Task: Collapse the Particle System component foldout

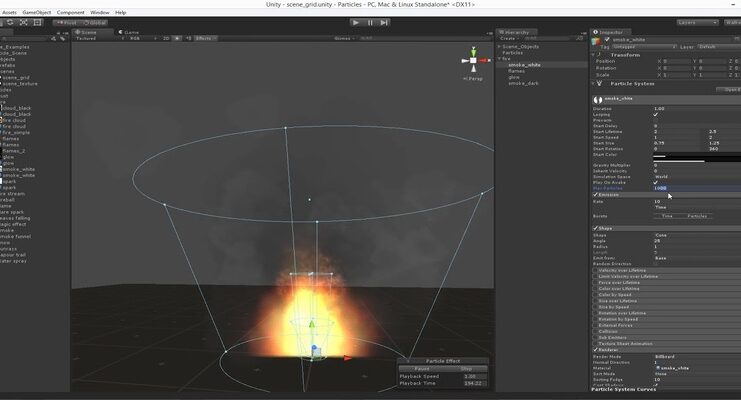Action: pos(594,84)
